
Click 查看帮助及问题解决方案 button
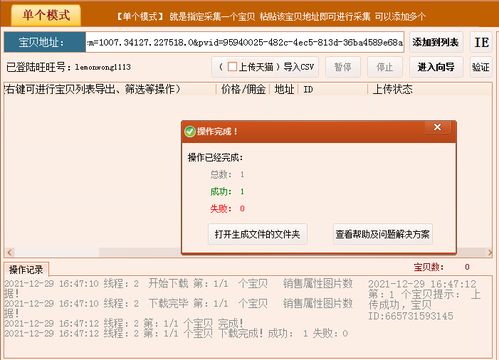382,234
